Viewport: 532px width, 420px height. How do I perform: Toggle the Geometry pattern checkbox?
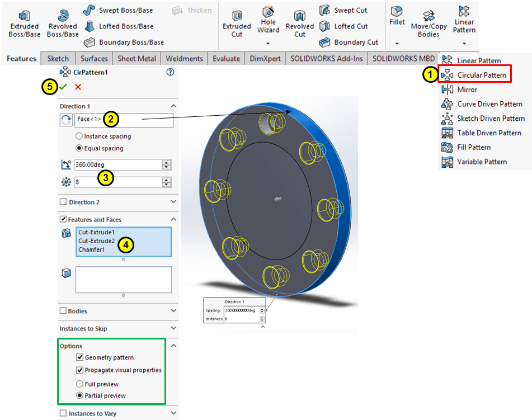(79, 358)
